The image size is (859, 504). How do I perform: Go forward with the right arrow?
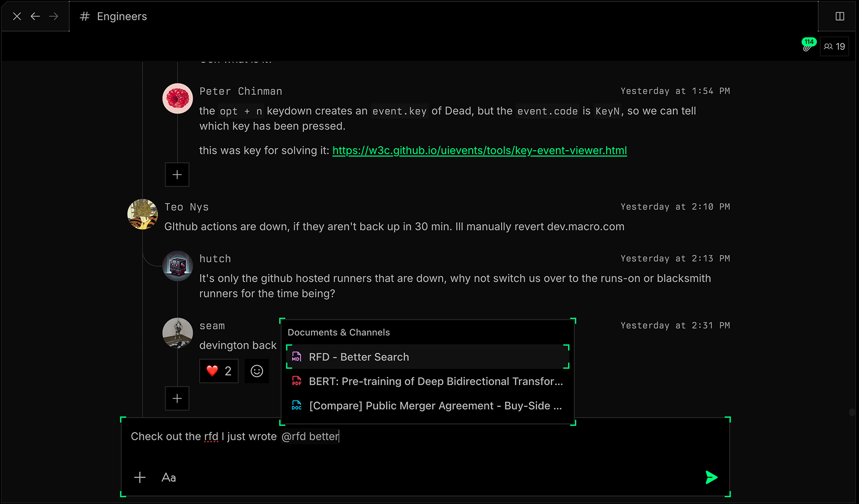(x=53, y=16)
